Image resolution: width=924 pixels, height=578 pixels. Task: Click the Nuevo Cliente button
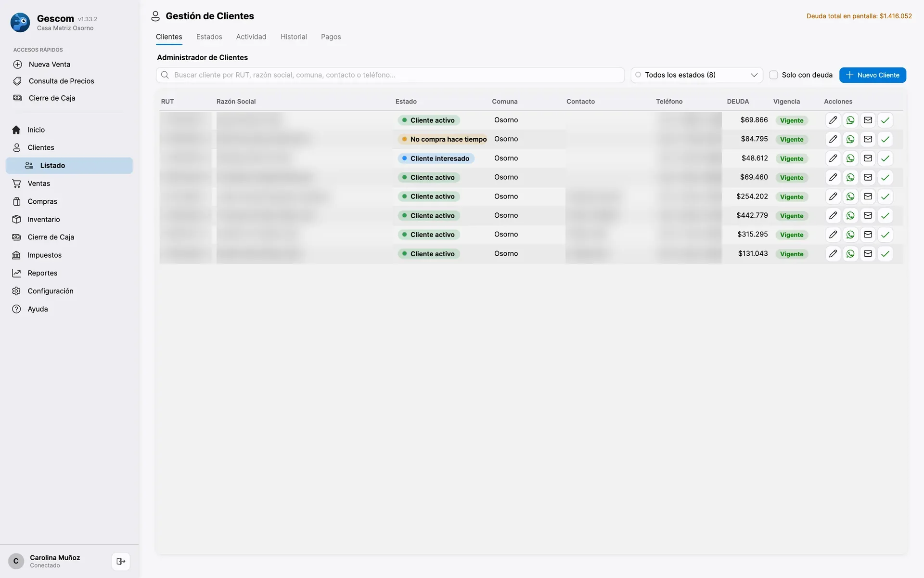[873, 75]
